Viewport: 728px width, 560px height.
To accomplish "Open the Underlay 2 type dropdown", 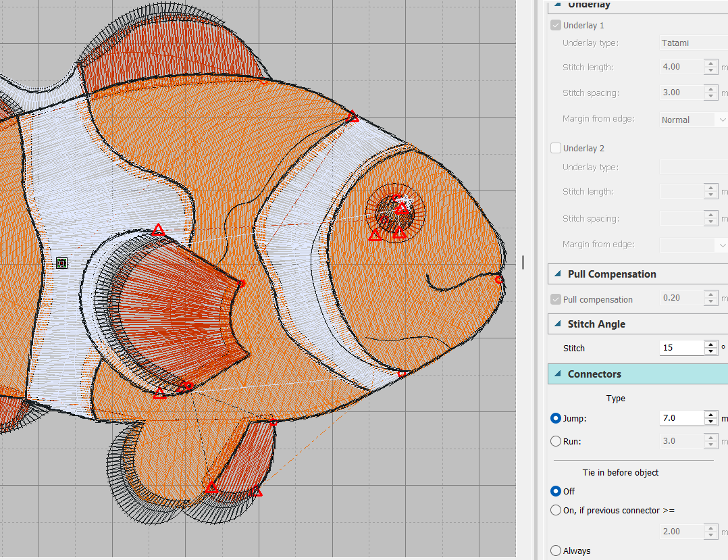I will [694, 167].
